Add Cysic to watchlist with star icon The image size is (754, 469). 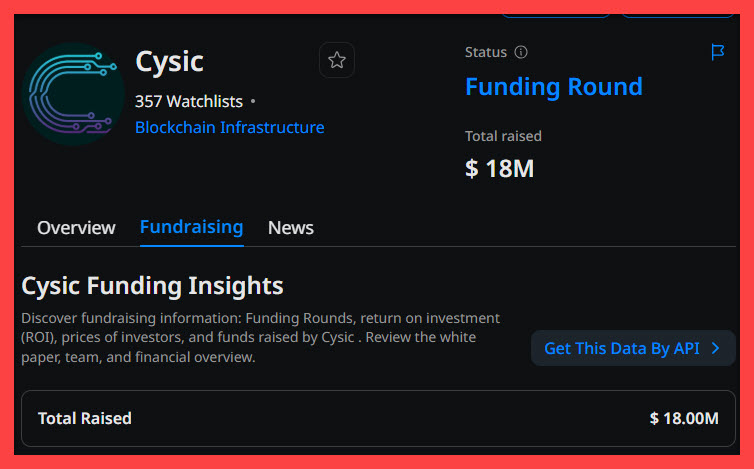[x=337, y=60]
